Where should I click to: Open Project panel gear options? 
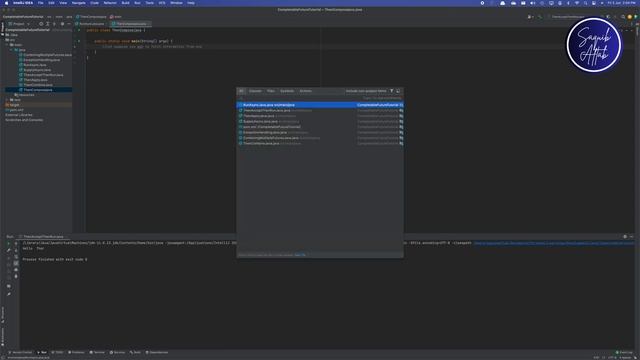coord(62,24)
